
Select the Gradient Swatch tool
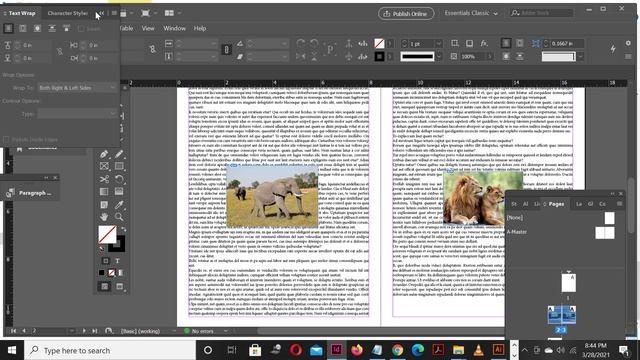point(104,191)
